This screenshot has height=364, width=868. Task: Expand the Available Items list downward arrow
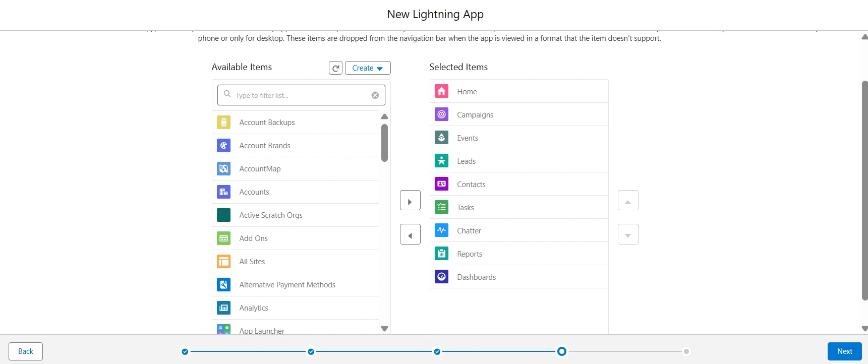click(x=384, y=328)
